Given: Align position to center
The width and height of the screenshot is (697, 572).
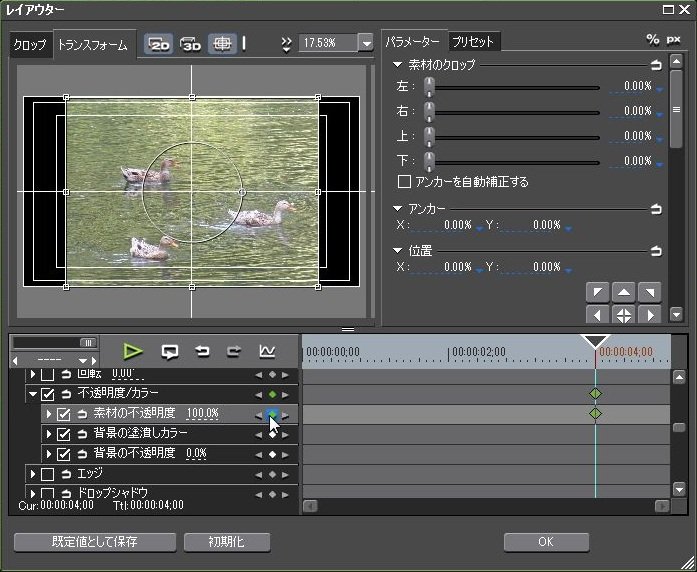Looking at the screenshot, I should [x=624, y=315].
